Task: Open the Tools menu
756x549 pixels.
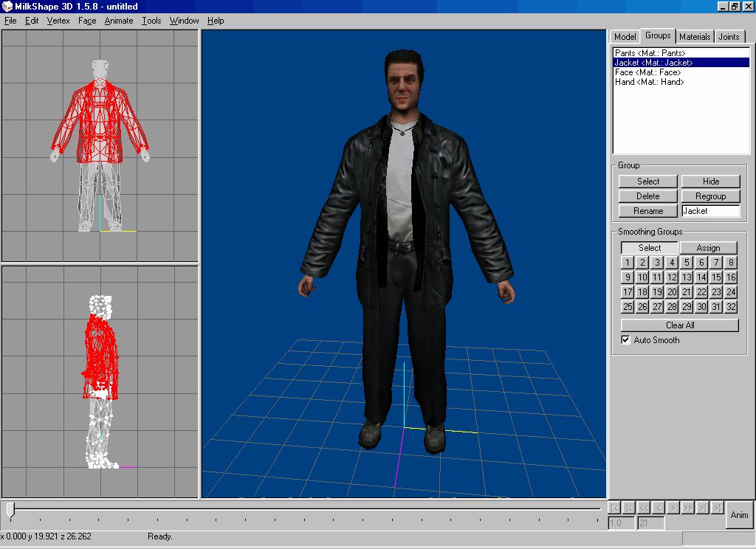Action: point(151,21)
